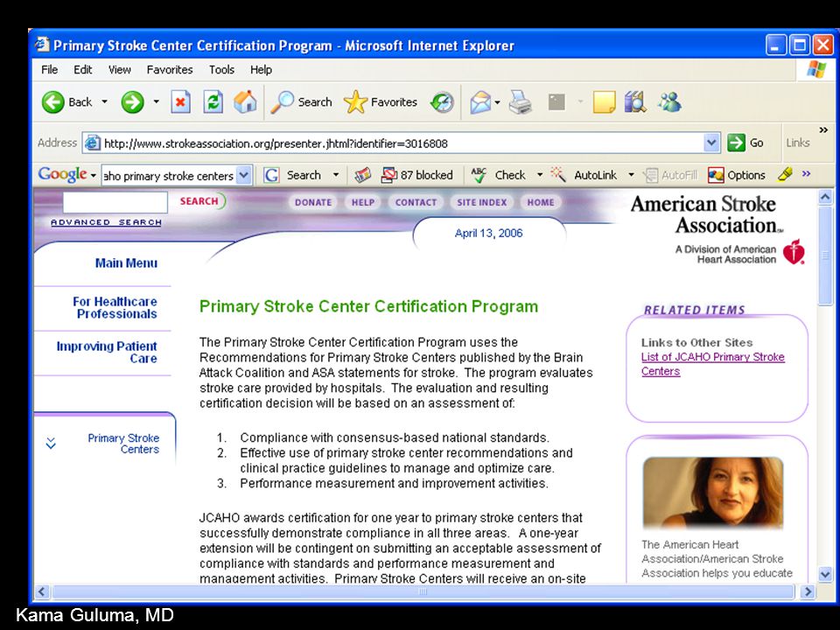
Task: Run the ABC spell Check icon
Action: pyautogui.click(x=479, y=175)
